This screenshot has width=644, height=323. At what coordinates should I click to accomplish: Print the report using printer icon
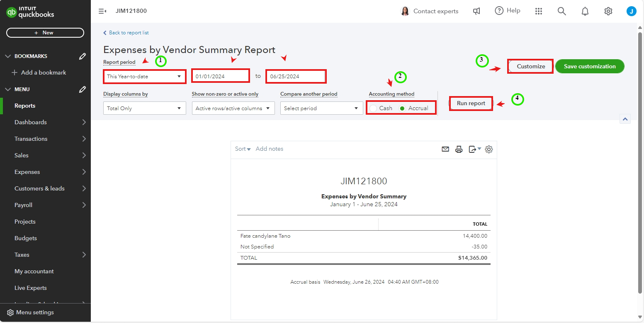click(459, 149)
